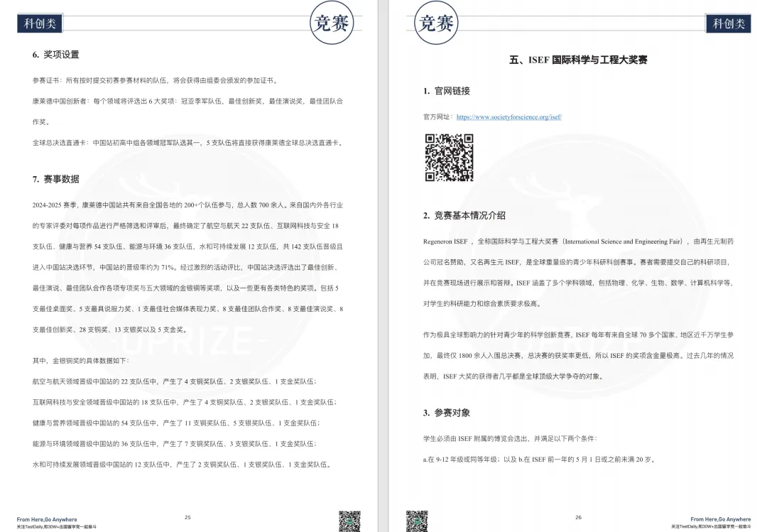Click the line starting '水和可持续发展领域晋级'
This screenshot has width=767, height=532.
pyautogui.click(x=182, y=465)
